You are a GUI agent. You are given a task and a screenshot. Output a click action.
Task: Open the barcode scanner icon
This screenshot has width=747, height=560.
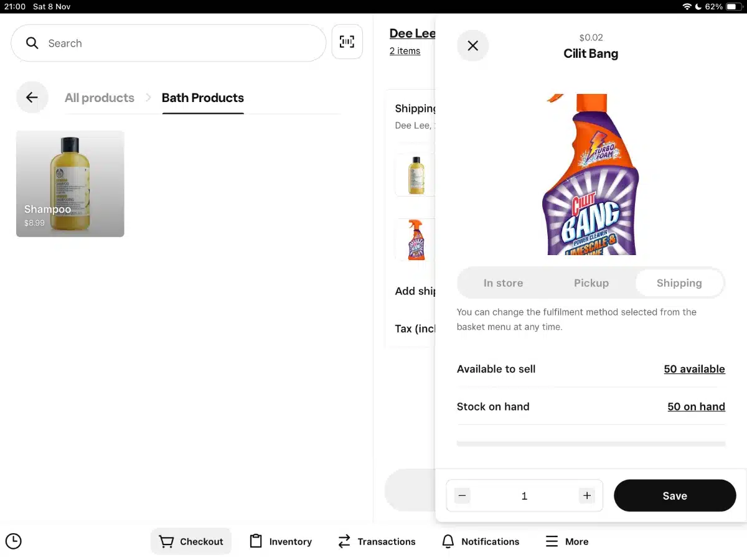click(x=347, y=42)
